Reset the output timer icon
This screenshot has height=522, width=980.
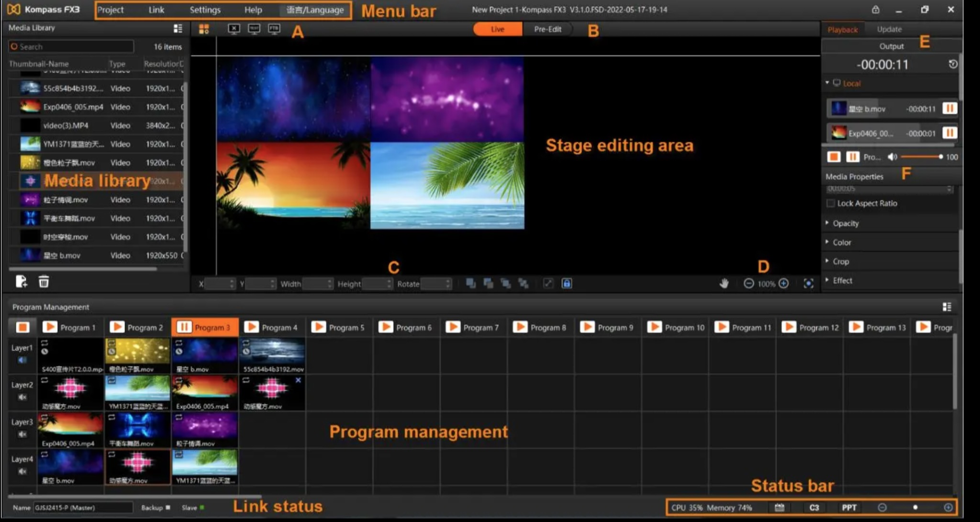pyautogui.click(x=953, y=64)
